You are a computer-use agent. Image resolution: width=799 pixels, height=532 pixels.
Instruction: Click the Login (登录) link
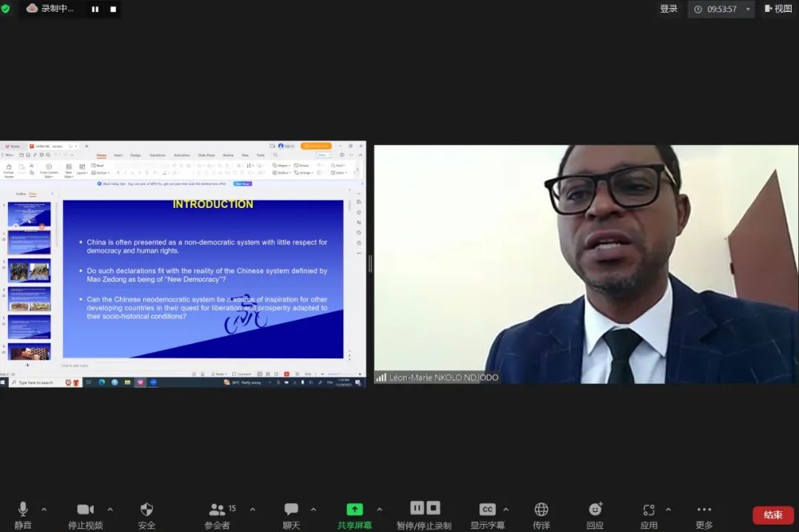coord(668,9)
